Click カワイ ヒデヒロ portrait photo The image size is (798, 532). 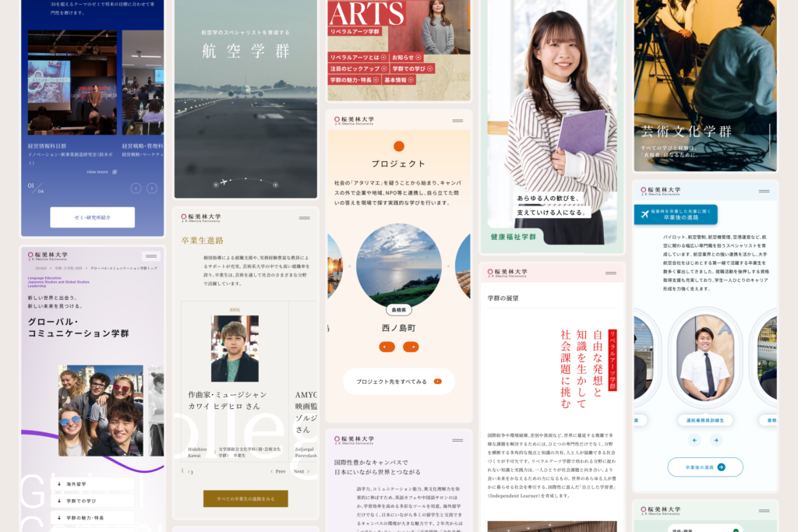[235, 348]
